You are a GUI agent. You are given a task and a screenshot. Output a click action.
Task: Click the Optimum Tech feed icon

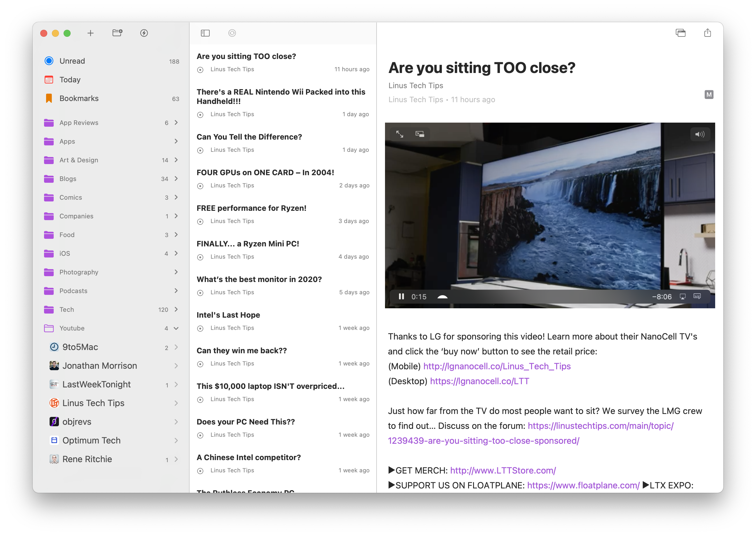(x=54, y=441)
